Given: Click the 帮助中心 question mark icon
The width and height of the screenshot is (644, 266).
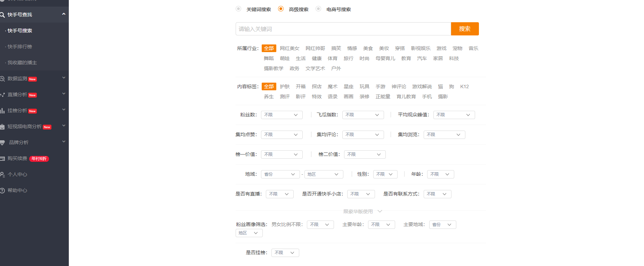Looking at the screenshot, I should 2,191.
